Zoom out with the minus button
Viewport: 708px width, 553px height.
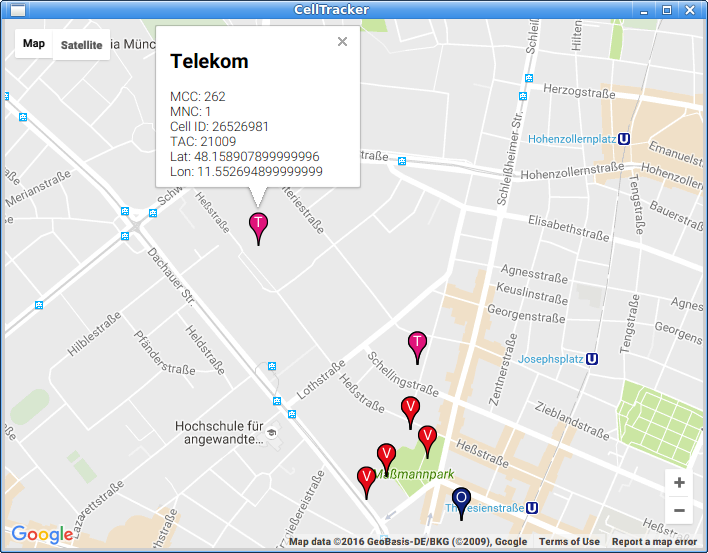point(679,511)
